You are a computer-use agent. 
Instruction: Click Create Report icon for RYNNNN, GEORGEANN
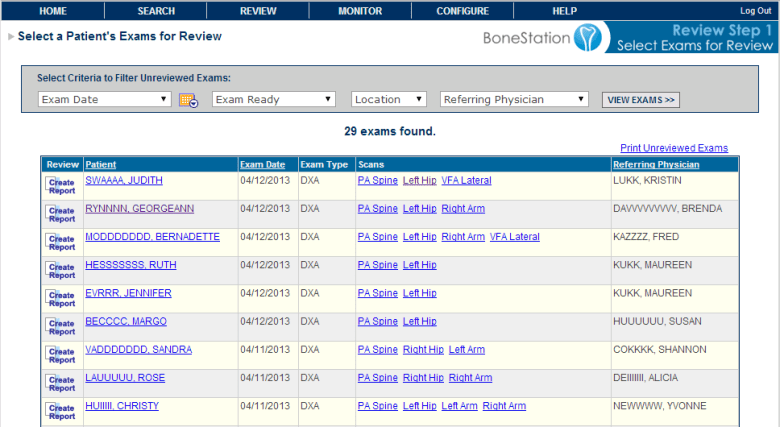61,213
